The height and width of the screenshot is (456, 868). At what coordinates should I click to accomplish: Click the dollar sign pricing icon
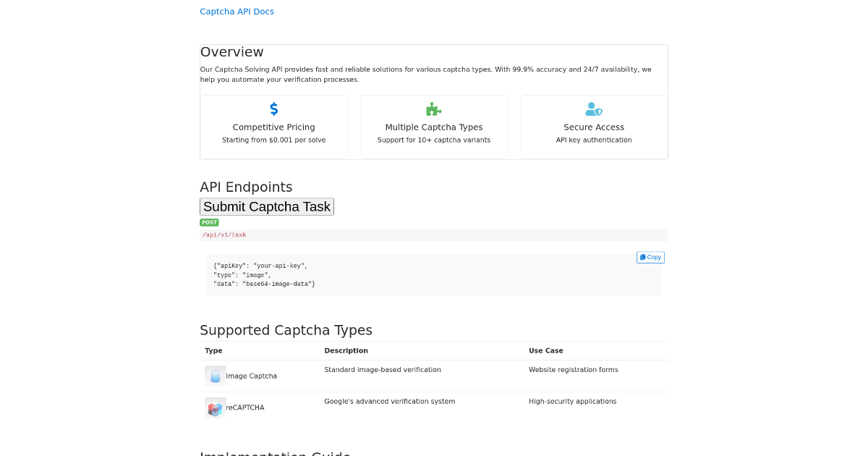[x=273, y=109]
